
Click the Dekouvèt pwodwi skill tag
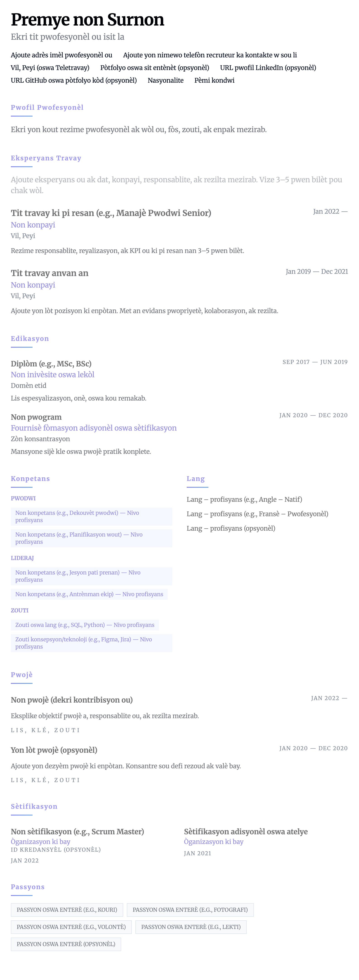[x=91, y=517]
